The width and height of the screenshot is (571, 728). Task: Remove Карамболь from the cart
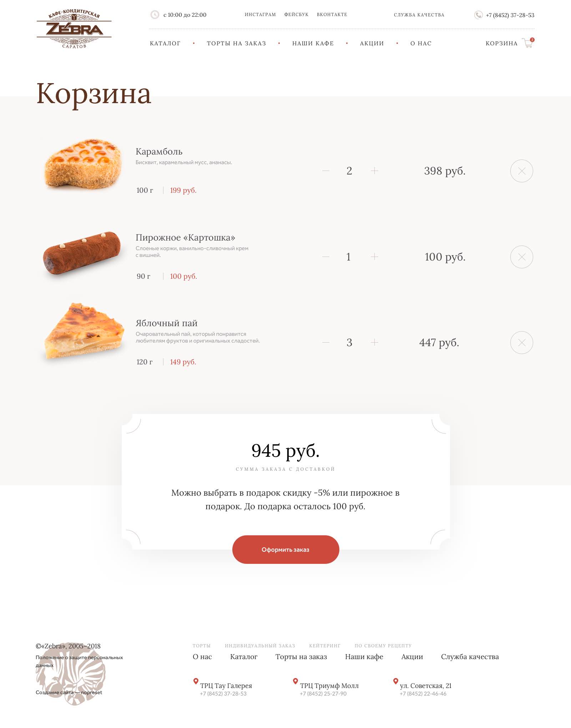click(x=521, y=171)
